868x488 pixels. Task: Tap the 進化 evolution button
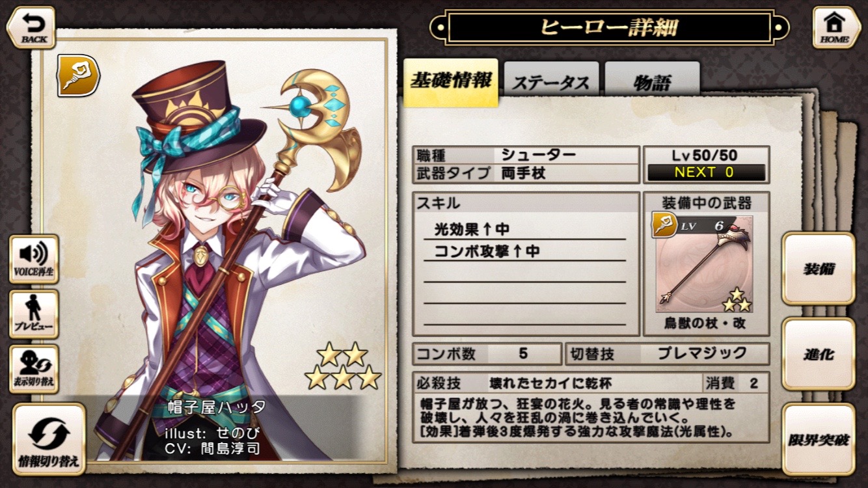(x=819, y=354)
